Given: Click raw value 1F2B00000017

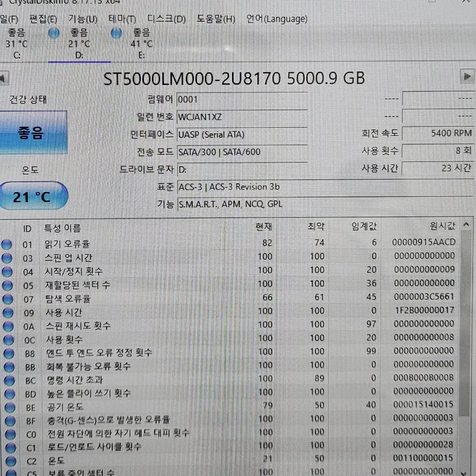Looking at the screenshot, I should coord(424,310).
